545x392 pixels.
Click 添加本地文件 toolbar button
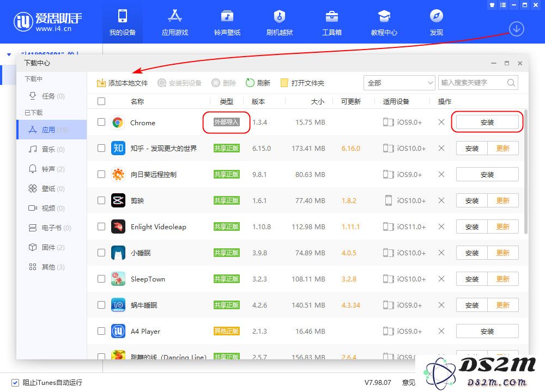tap(122, 83)
